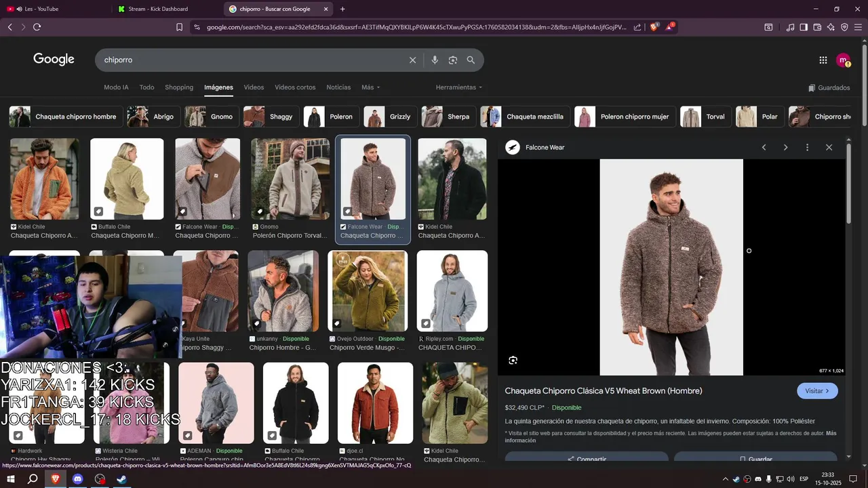Open the Todo results tab
The height and width of the screenshot is (488, 868).
[146, 87]
